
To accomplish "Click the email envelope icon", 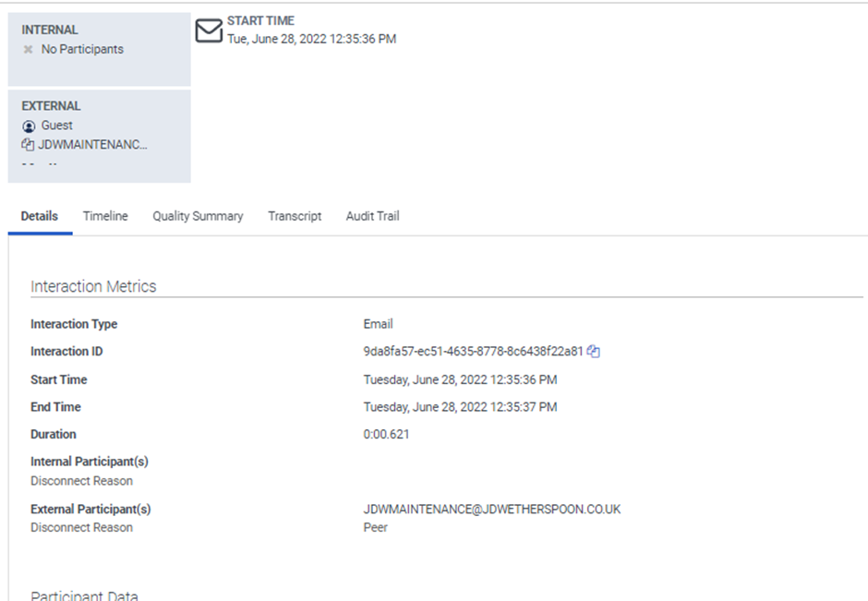I will pyautogui.click(x=210, y=30).
